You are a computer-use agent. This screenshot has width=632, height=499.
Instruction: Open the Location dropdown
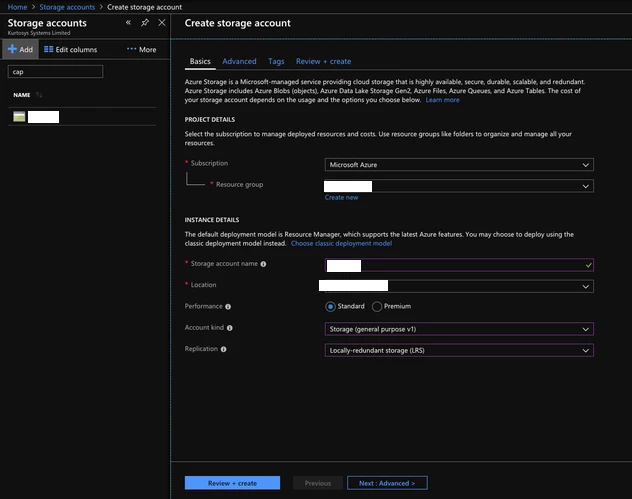click(459, 286)
